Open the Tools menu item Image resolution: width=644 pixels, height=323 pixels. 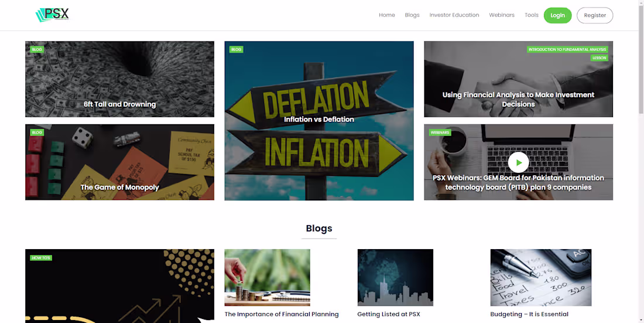click(x=532, y=15)
